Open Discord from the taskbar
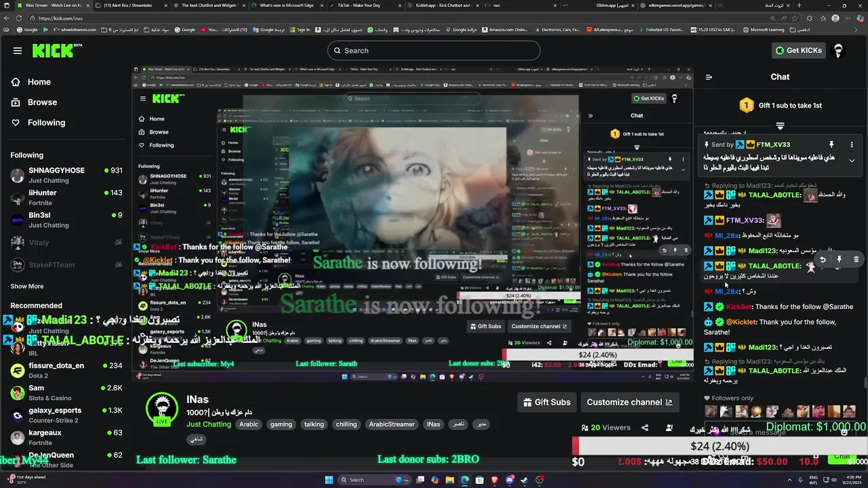The width and height of the screenshot is (868, 488). [x=509, y=480]
